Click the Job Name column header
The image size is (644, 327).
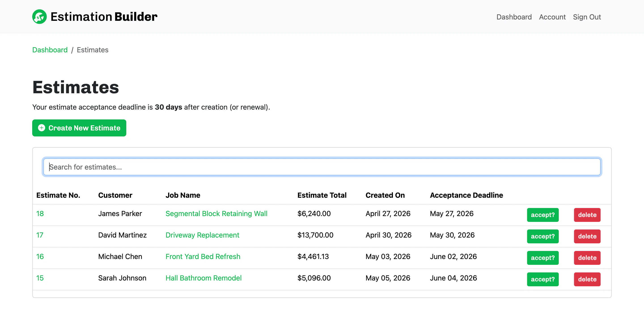tap(183, 195)
